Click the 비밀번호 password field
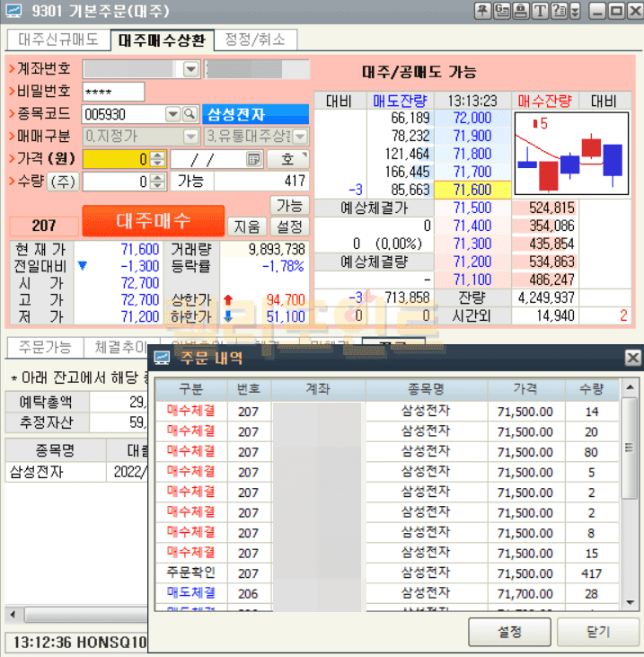The image size is (644, 657). (113, 92)
